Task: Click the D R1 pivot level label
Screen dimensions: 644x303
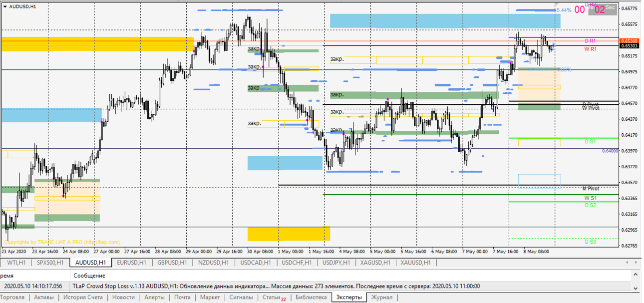Action: tap(590, 40)
